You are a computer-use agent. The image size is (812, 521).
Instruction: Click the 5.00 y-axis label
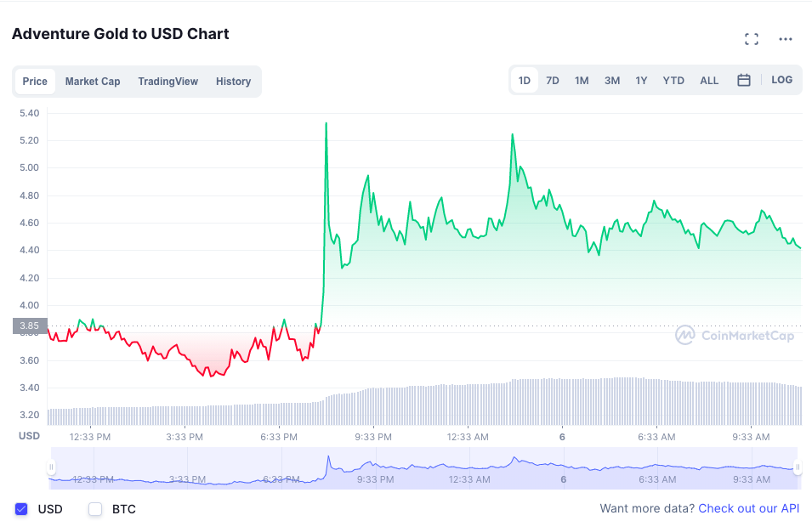tap(30, 167)
